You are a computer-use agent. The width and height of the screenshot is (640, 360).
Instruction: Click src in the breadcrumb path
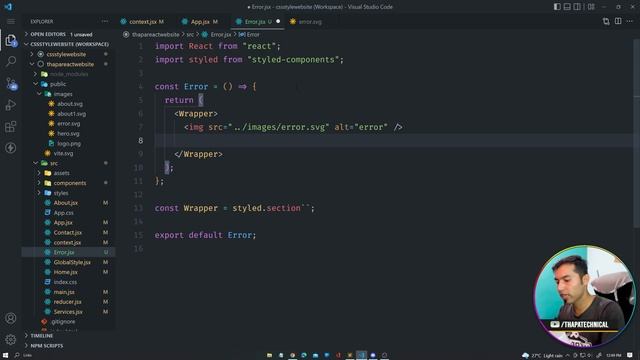click(x=190, y=35)
